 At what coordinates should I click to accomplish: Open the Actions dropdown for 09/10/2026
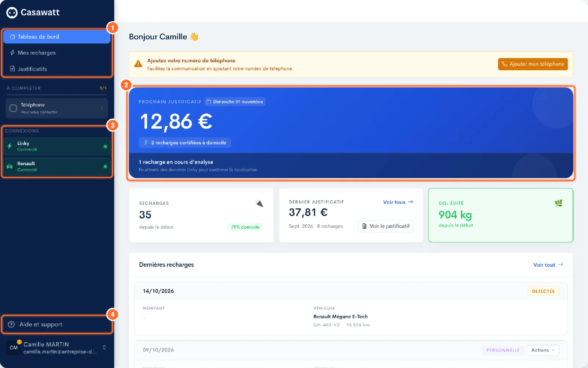click(x=543, y=350)
